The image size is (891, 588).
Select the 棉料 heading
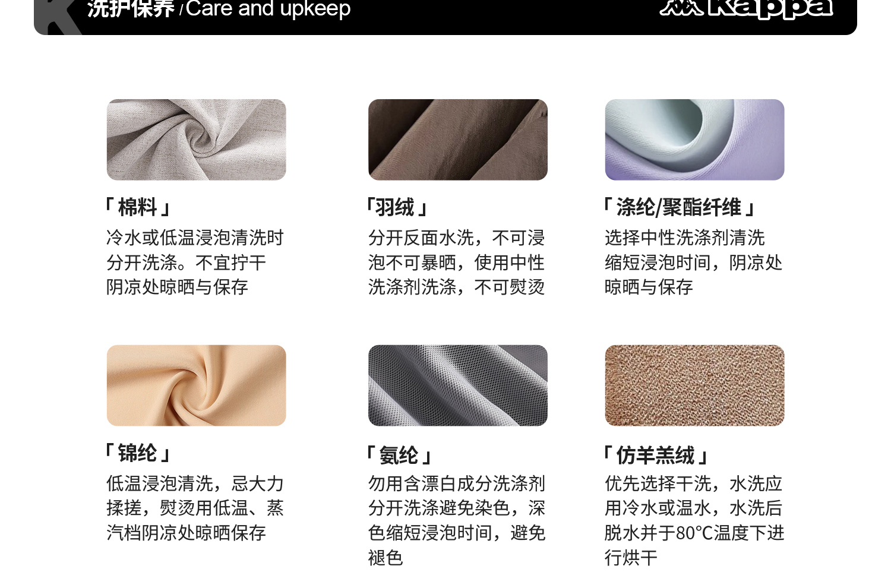tap(138, 207)
